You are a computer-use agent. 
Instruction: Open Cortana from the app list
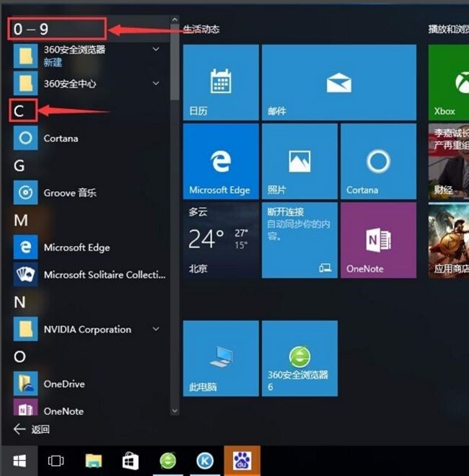pyautogui.click(x=61, y=138)
